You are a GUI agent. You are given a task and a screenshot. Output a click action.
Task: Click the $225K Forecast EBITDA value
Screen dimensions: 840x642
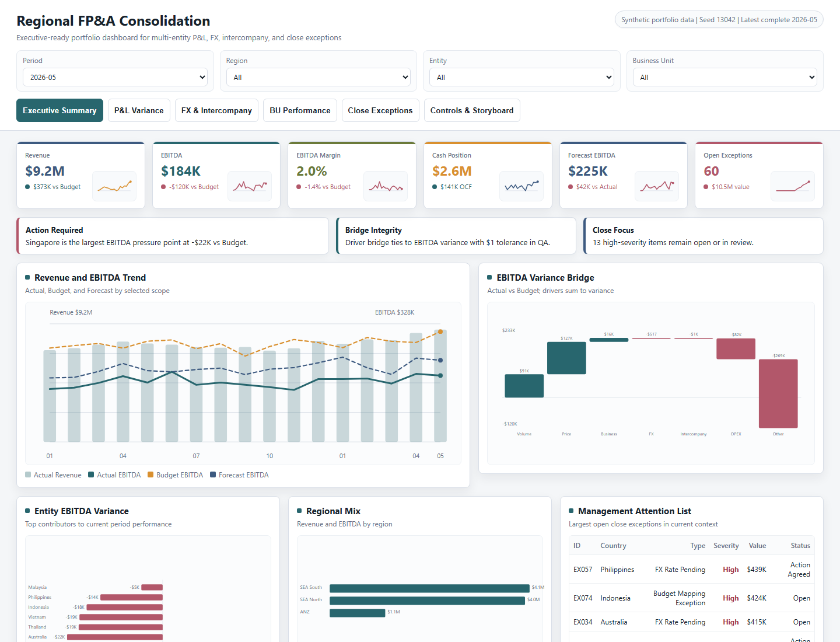[x=588, y=171]
